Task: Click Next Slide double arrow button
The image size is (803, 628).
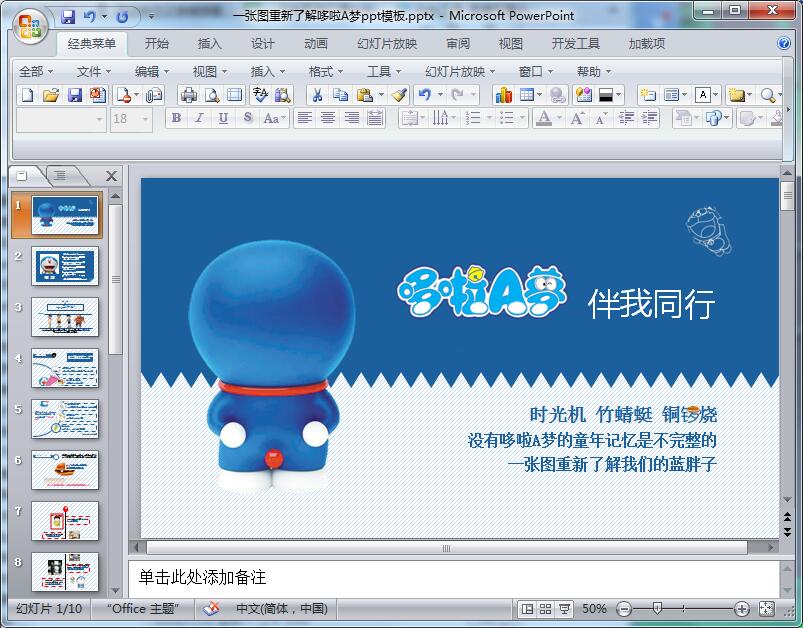Action: coord(788,533)
